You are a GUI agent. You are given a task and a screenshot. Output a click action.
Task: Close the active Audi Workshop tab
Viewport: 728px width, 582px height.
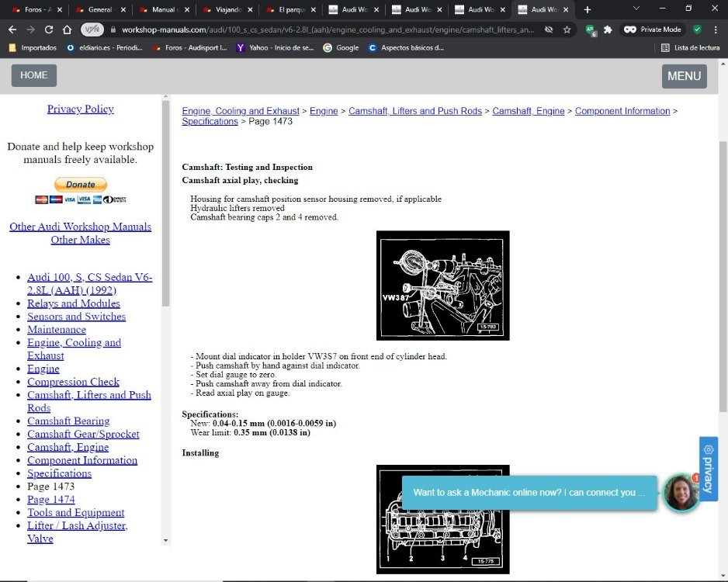pos(566,9)
